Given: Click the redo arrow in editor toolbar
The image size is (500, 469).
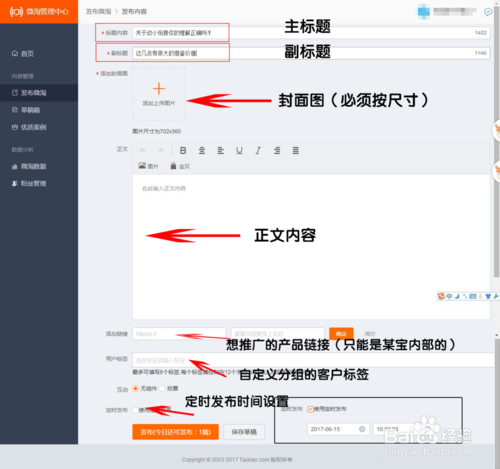Looking at the screenshot, I should [161, 150].
